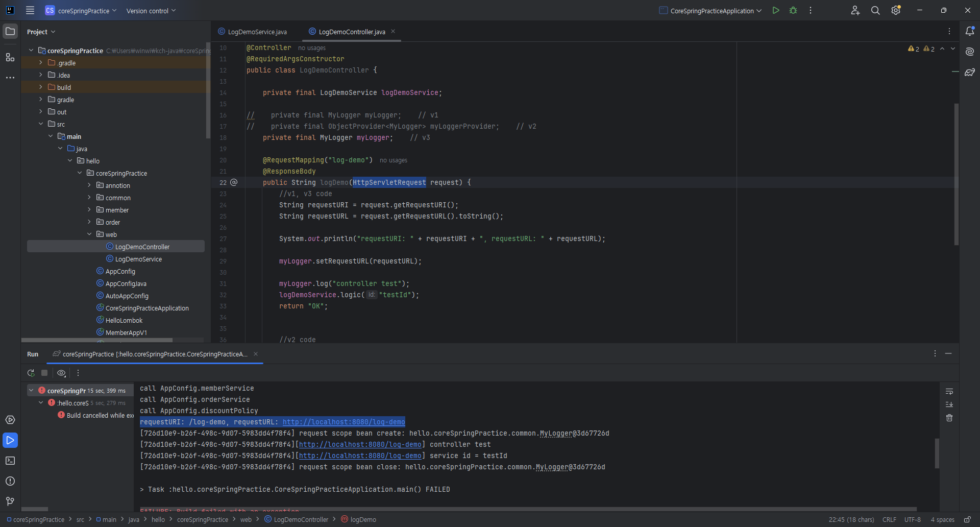Change the CRLF line separator
Screen dimensions: 980x527
(x=889, y=519)
